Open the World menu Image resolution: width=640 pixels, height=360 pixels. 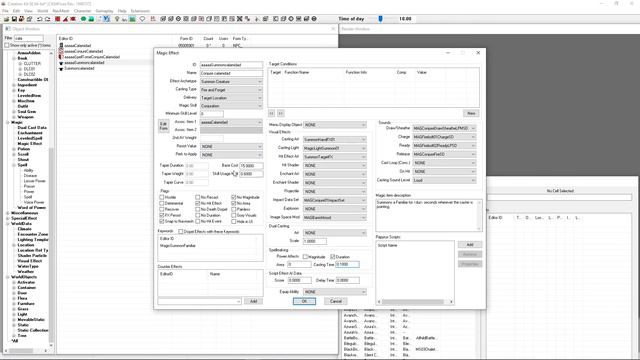[x=42, y=11]
